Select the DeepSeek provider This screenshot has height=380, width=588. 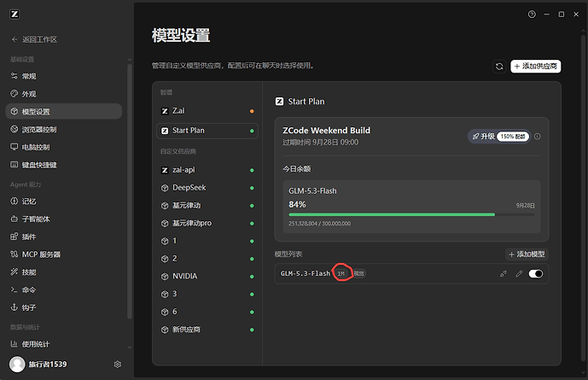tap(207, 188)
